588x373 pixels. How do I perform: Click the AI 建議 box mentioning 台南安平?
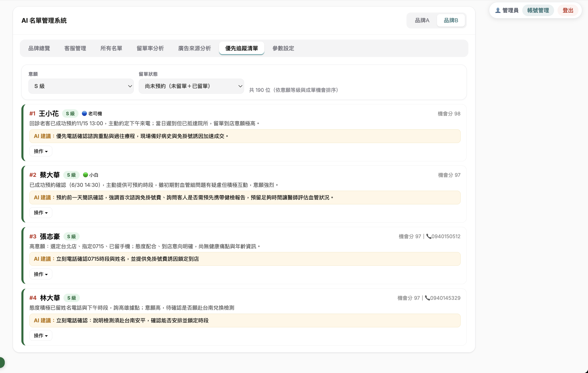click(245, 320)
